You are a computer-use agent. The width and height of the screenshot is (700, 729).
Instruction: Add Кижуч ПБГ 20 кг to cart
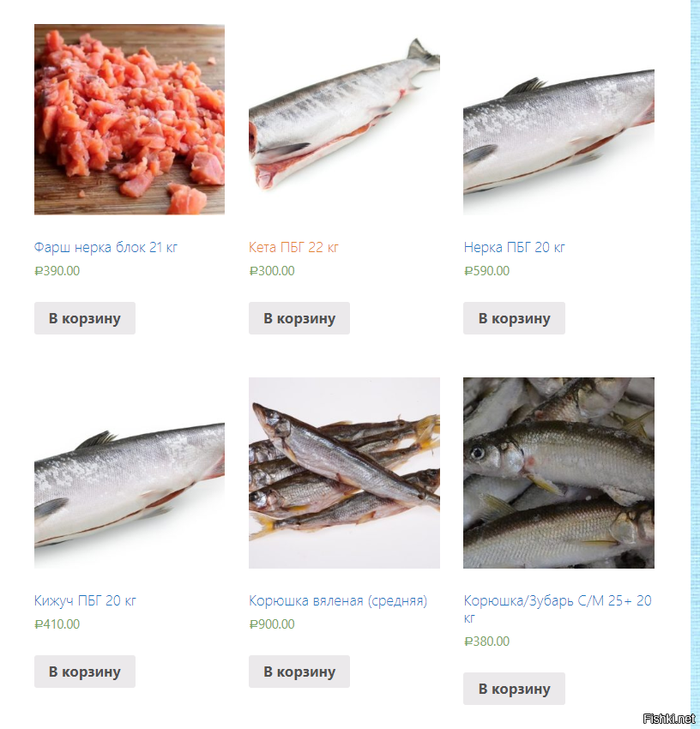85,672
